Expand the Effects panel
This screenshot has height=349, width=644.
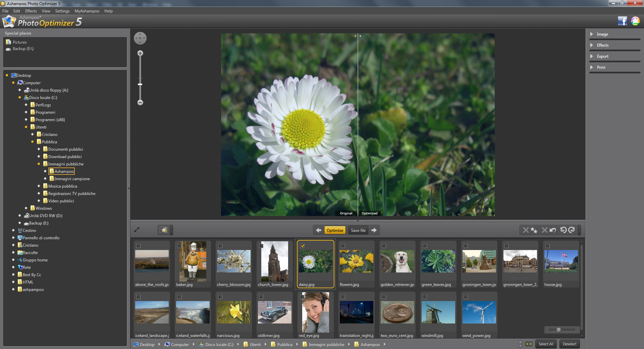click(x=602, y=45)
